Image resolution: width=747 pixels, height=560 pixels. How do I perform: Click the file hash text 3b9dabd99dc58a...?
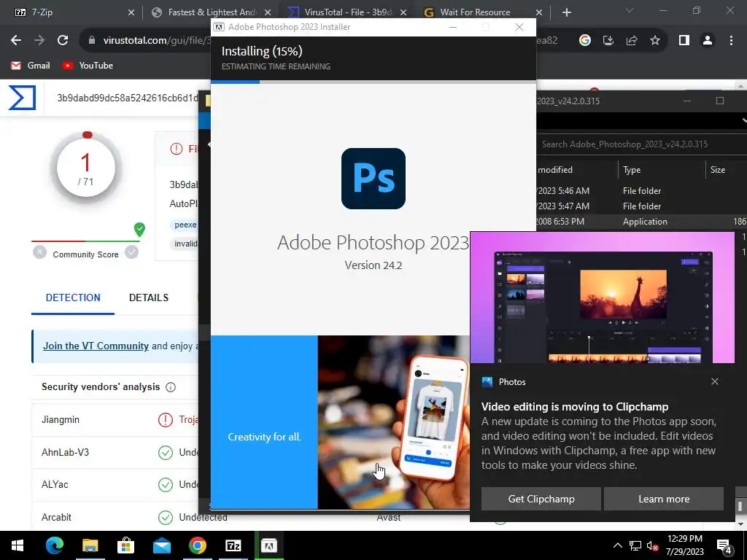click(127, 98)
